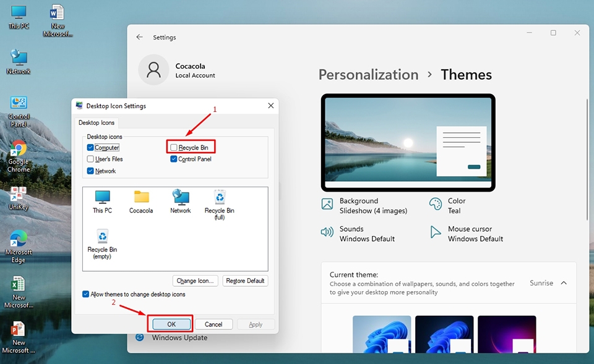Open the PowerPoint file on desktop

19,337
